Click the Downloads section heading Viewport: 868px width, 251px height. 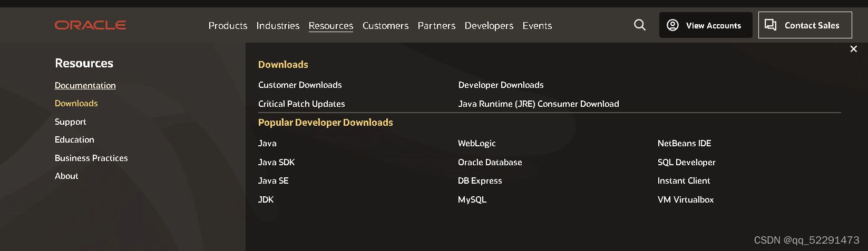283,64
